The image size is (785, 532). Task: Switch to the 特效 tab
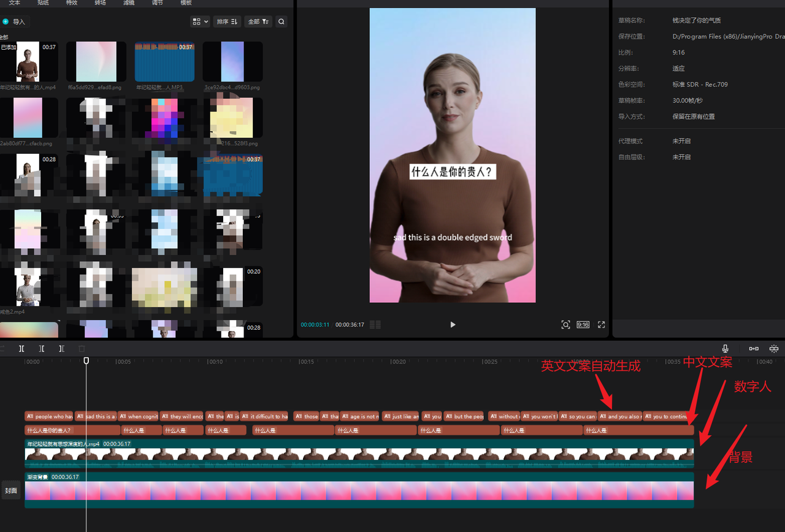click(x=72, y=2)
